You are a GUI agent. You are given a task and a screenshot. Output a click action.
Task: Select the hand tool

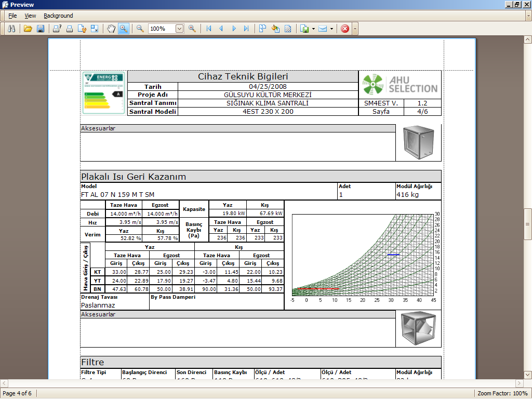[111, 29]
